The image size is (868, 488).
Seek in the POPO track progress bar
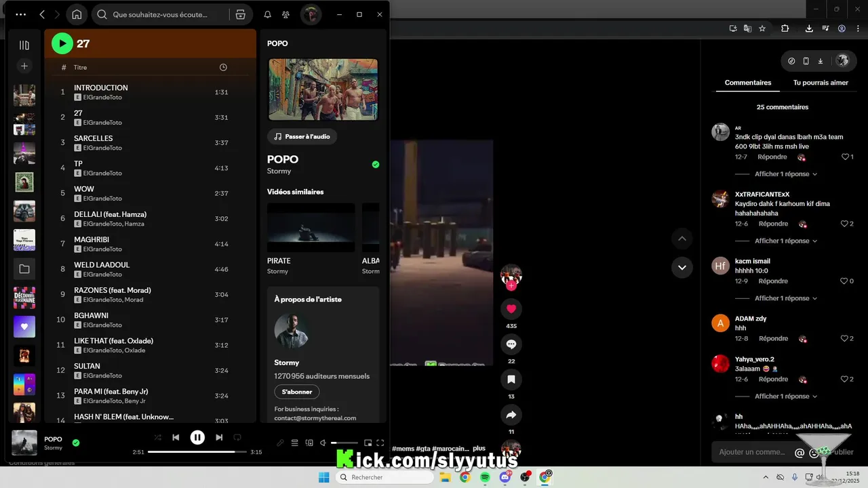(x=197, y=451)
